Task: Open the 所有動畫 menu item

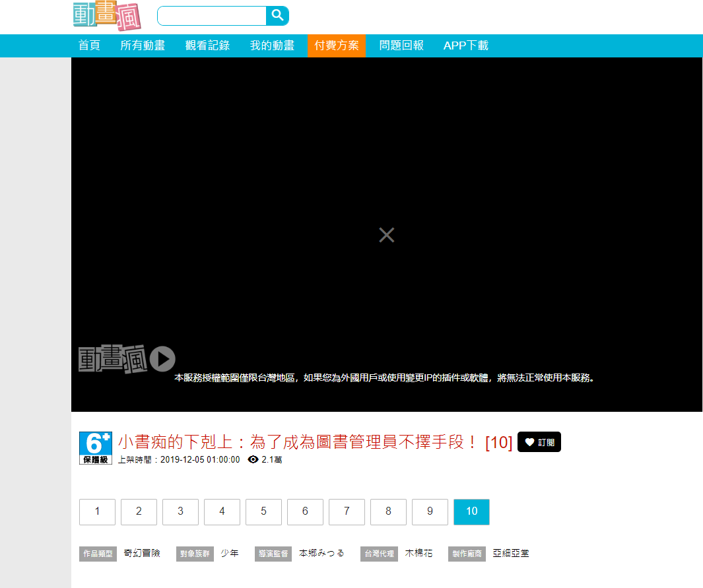Action: [x=143, y=46]
